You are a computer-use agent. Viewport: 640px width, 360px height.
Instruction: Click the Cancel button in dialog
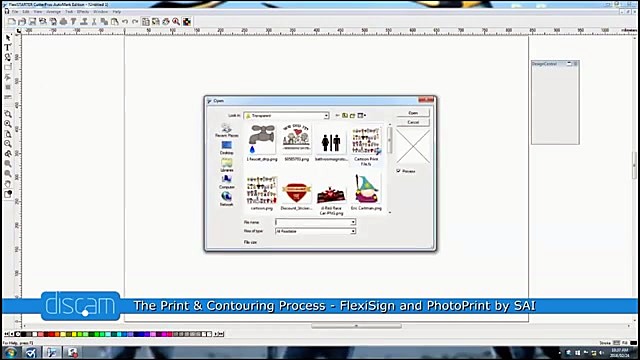[413, 122]
